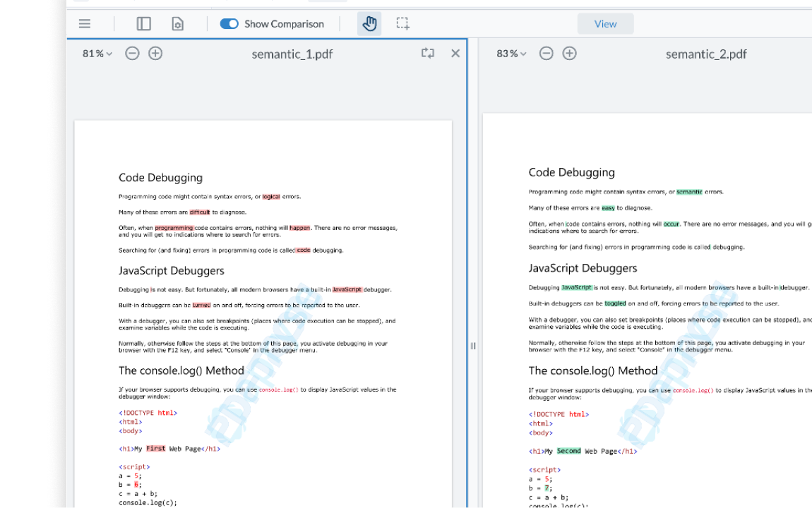Screen dimensions: 812x508
Task: Click the highlighted word "Second" in the code
Action: [568, 451]
